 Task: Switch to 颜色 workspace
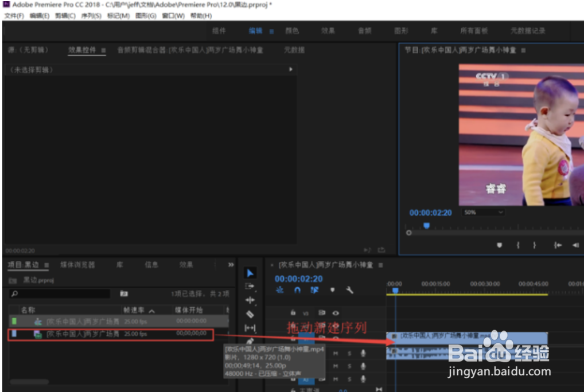pos(292,31)
